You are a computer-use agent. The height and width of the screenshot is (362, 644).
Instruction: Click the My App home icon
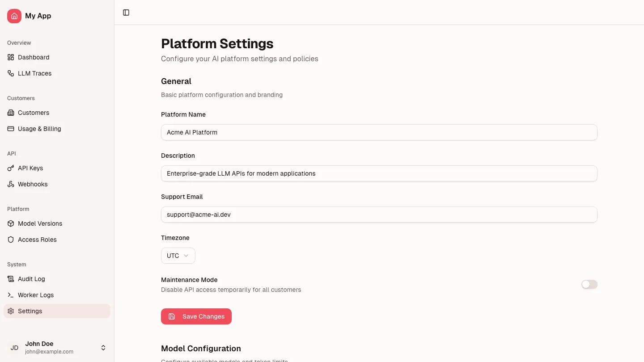click(14, 16)
